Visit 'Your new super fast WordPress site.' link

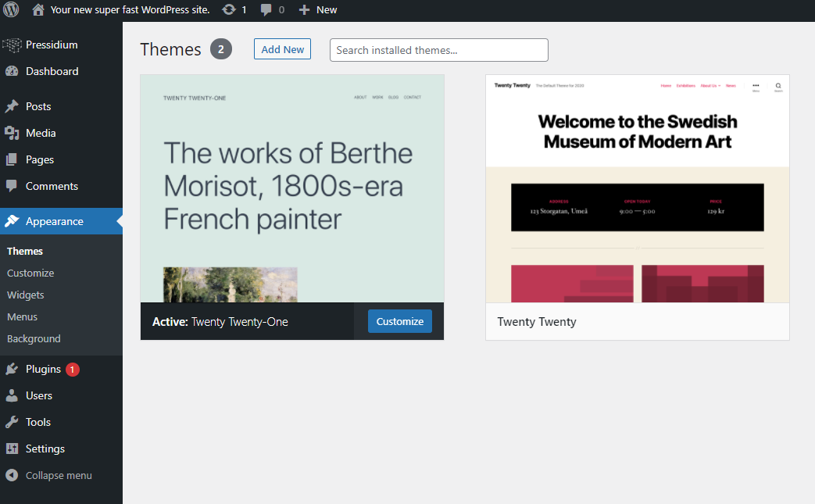(130, 9)
